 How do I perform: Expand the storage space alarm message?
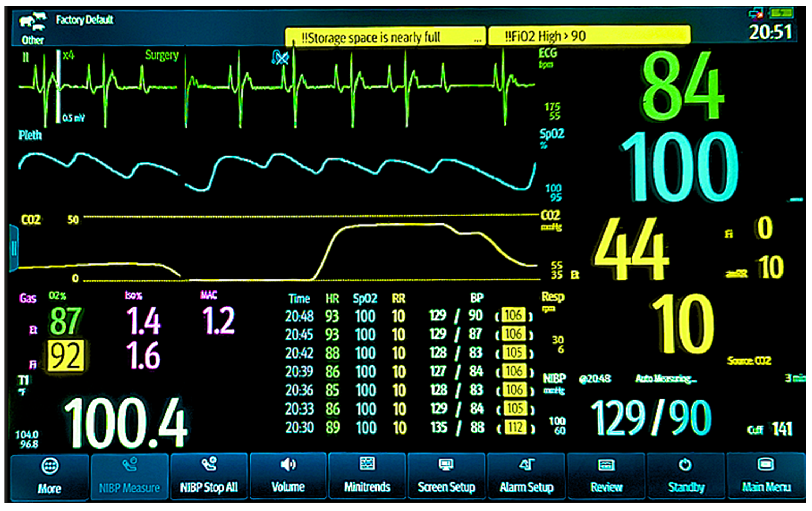point(478,39)
